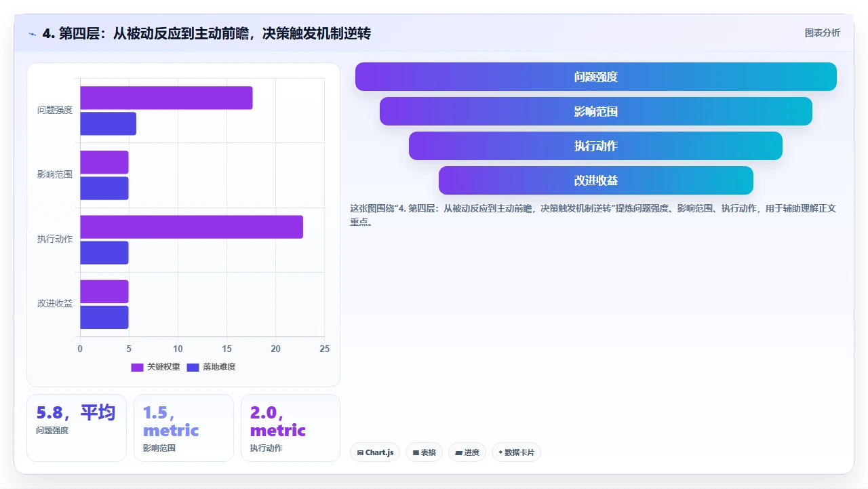Image resolution: width=868 pixels, height=489 pixels.
Task: Toggle the 关键权重 legend label
Action: (163, 367)
